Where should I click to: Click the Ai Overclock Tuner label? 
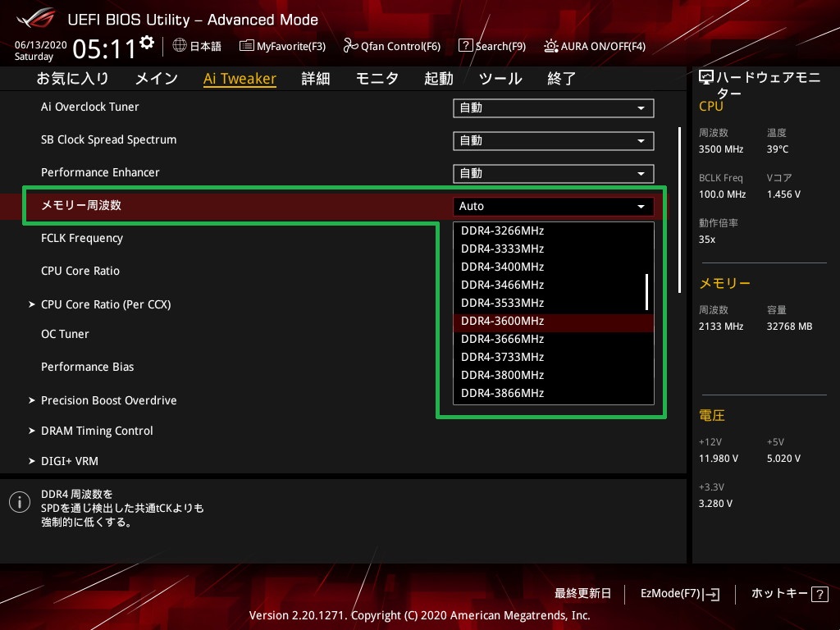tap(90, 107)
